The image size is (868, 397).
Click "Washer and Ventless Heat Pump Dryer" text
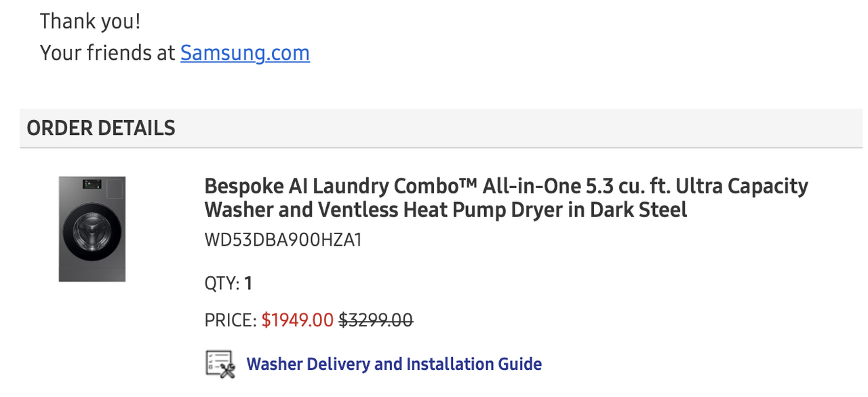[x=384, y=210]
